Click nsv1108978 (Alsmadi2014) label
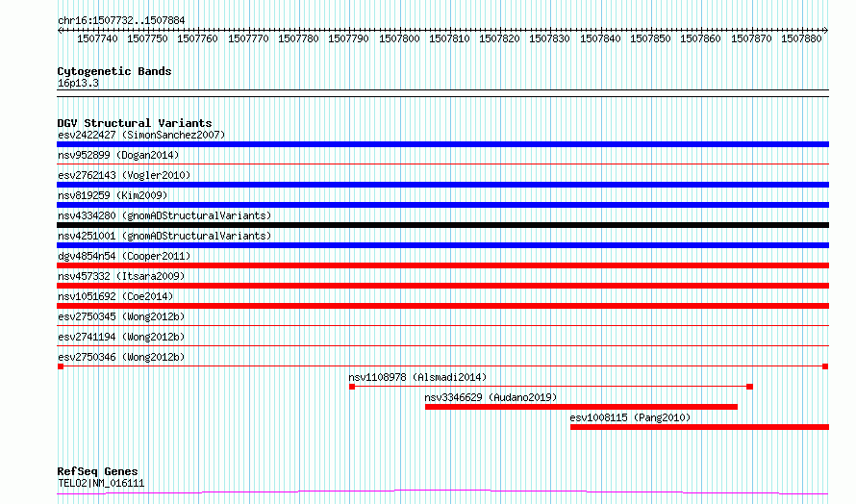This screenshot has height=504, width=856. pyautogui.click(x=417, y=377)
